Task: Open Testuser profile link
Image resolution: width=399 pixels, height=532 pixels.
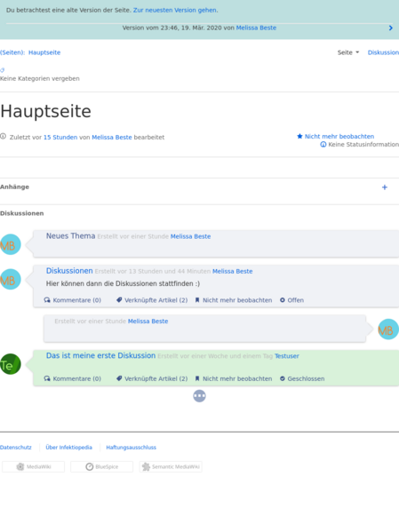Action: tap(287, 356)
